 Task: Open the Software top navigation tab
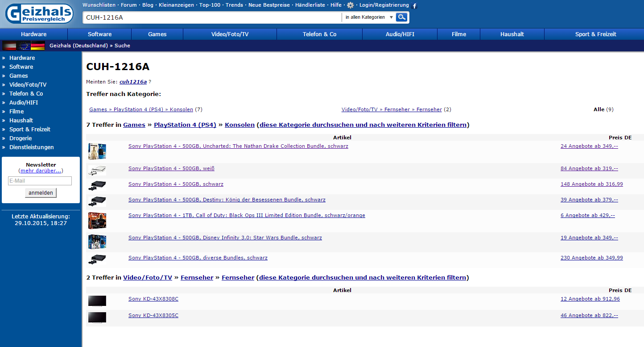click(99, 34)
